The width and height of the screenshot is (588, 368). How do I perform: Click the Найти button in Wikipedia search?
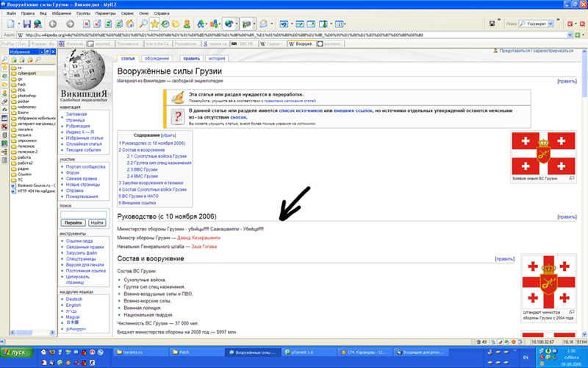pos(97,223)
